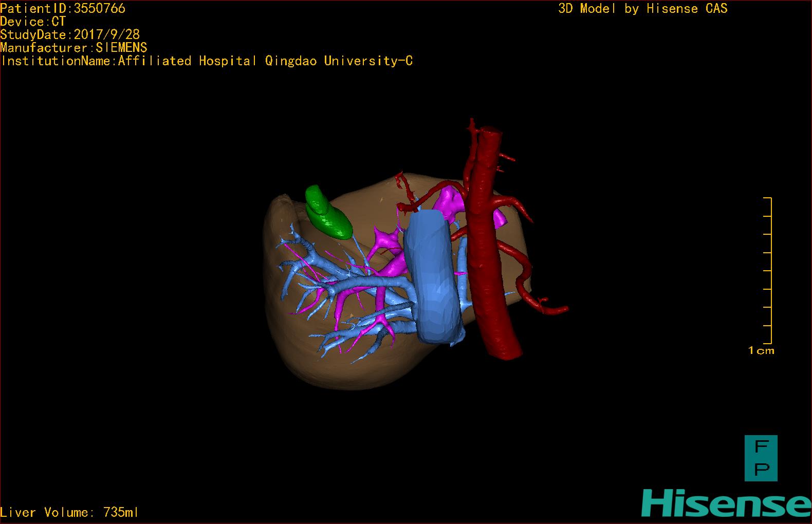Screen dimensions: 812x524
Task: Click the 3D Model by Hisense CAS title
Action: click(643, 9)
